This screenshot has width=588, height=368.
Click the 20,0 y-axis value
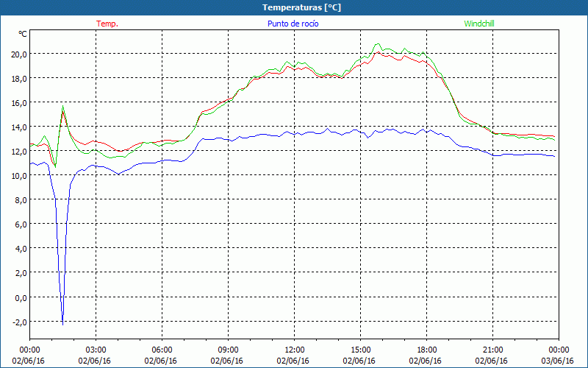19,54
